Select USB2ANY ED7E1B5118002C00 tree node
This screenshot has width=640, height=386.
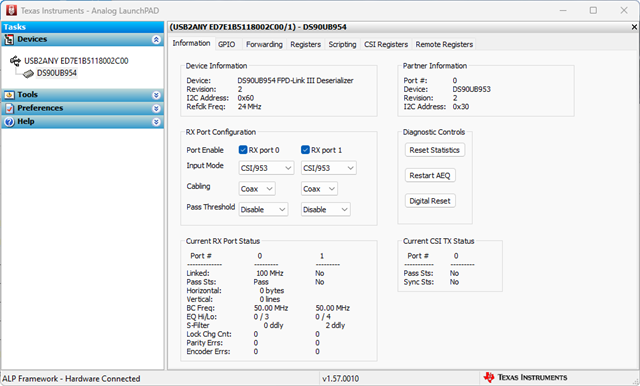(x=76, y=61)
